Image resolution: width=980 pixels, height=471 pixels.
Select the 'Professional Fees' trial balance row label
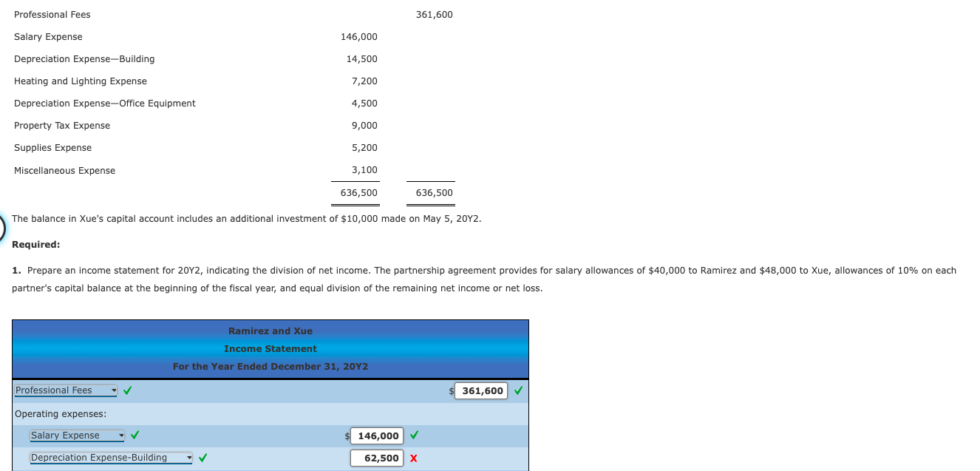[x=52, y=15]
